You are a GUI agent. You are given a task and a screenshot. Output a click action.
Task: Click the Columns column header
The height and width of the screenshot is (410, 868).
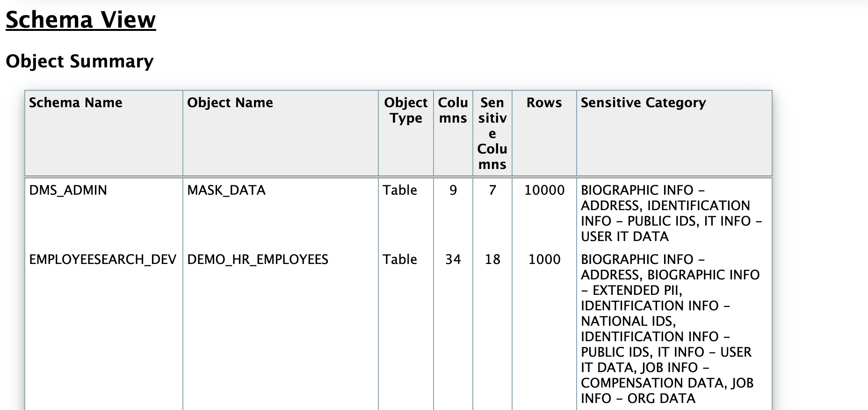pos(453,110)
